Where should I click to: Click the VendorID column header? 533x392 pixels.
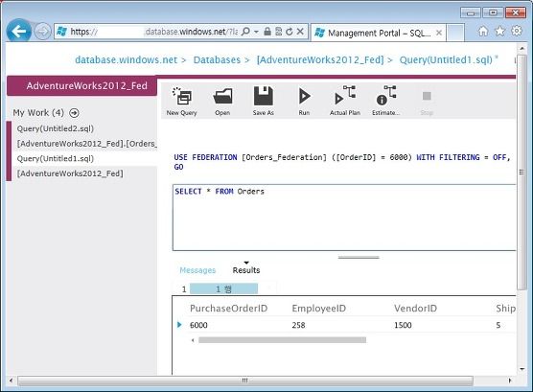click(415, 309)
